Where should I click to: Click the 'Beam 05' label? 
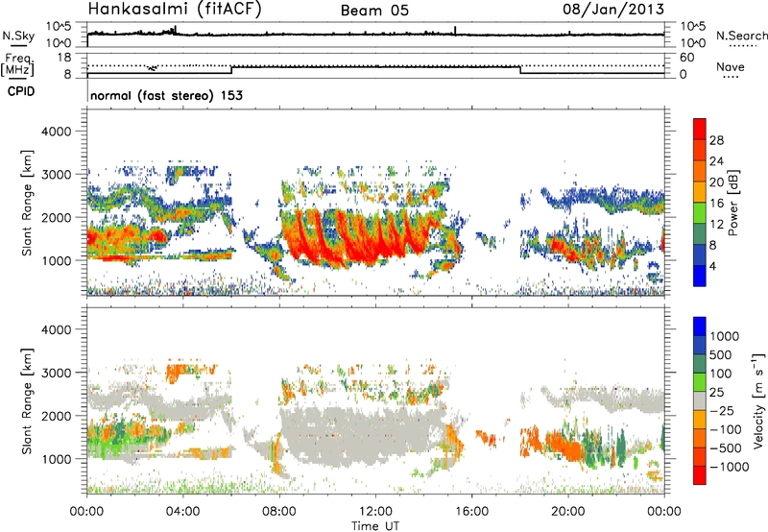coord(374,11)
